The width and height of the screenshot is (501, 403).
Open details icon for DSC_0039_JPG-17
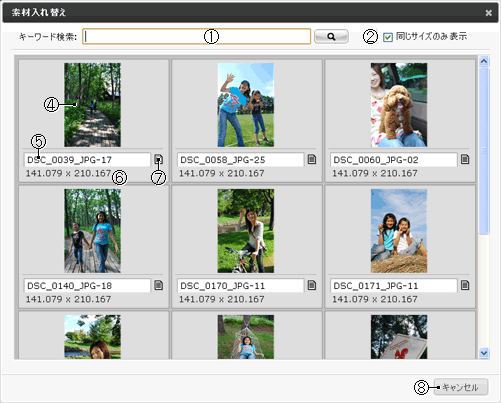click(x=159, y=159)
